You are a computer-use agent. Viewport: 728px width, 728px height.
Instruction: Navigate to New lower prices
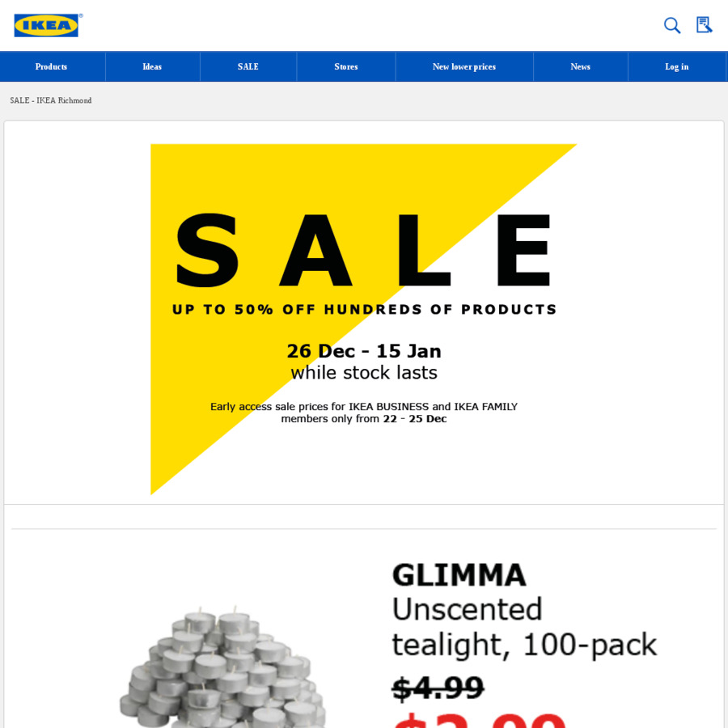[x=463, y=67]
